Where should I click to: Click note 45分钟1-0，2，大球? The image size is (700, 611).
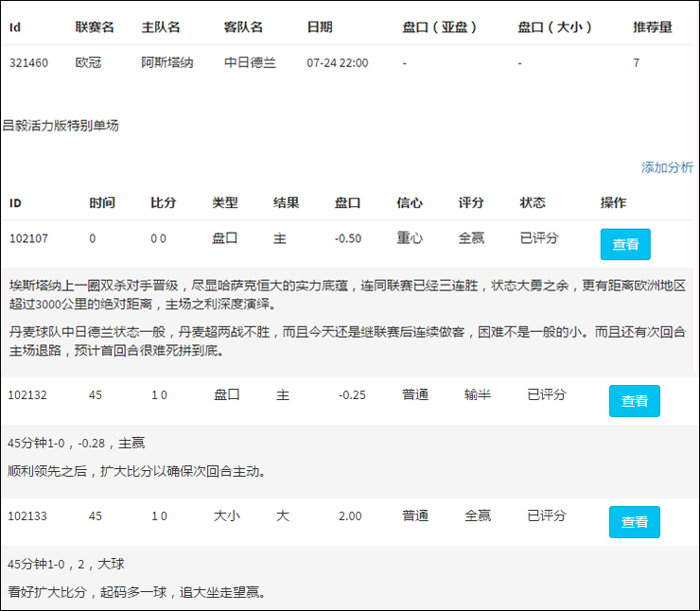click(65, 564)
